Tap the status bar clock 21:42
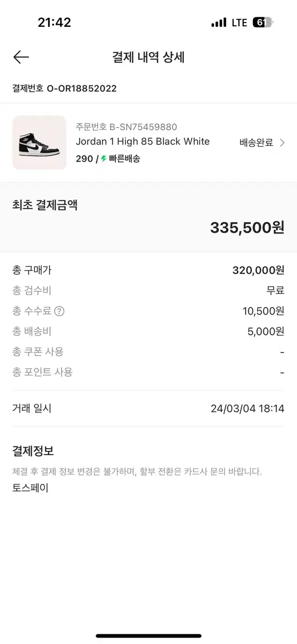297x644 pixels. (54, 23)
